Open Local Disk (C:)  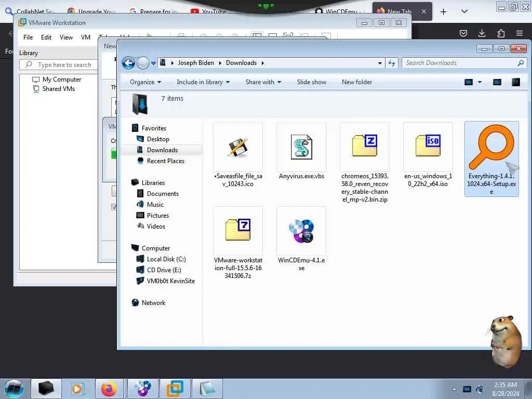coord(166,259)
